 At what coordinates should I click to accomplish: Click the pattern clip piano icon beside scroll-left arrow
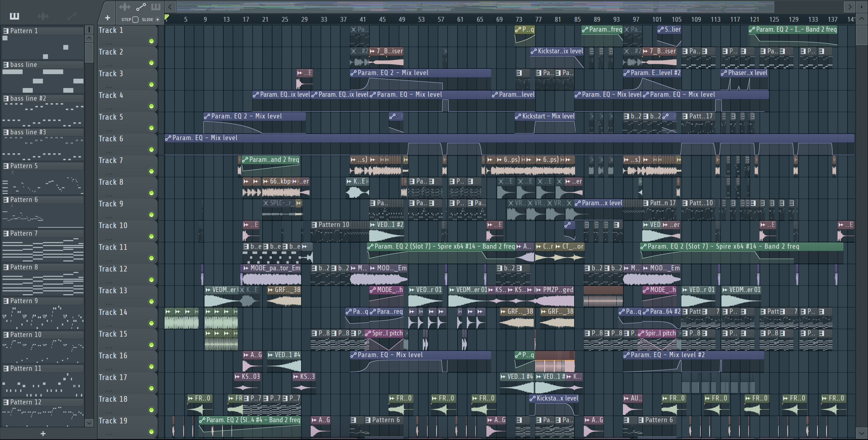tap(156, 7)
